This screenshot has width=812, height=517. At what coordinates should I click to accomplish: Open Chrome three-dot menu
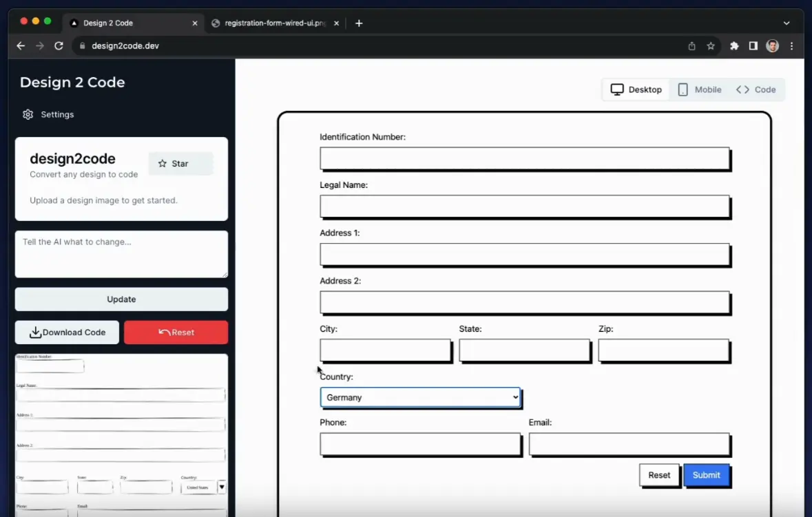pyautogui.click(x=792, y=46)
